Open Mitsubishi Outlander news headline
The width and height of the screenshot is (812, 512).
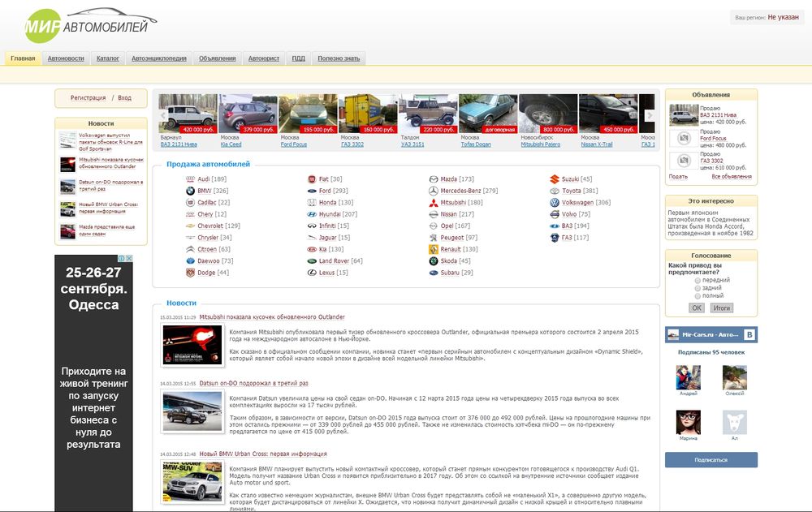point(272,316)
